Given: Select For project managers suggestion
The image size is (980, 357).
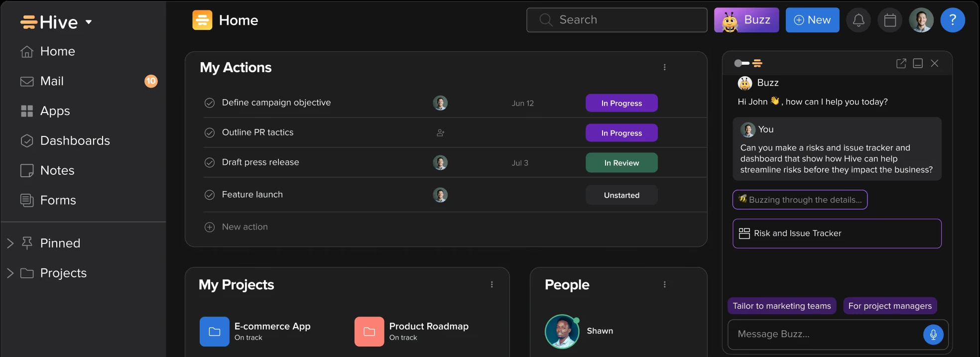Looking at the screenshot, I should coord(890,306).
